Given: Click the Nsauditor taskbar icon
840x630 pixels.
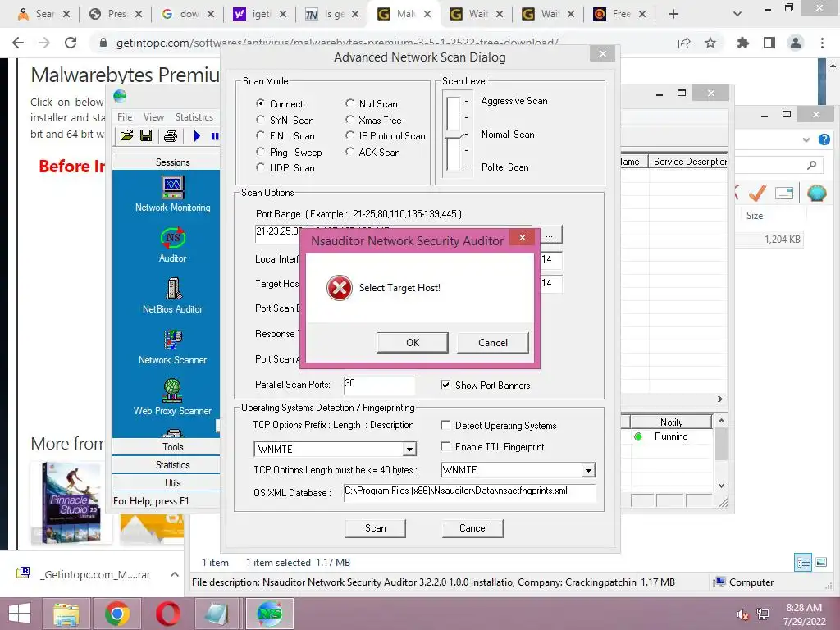Looking at the screenshot, I should click(x=269, y=614).
